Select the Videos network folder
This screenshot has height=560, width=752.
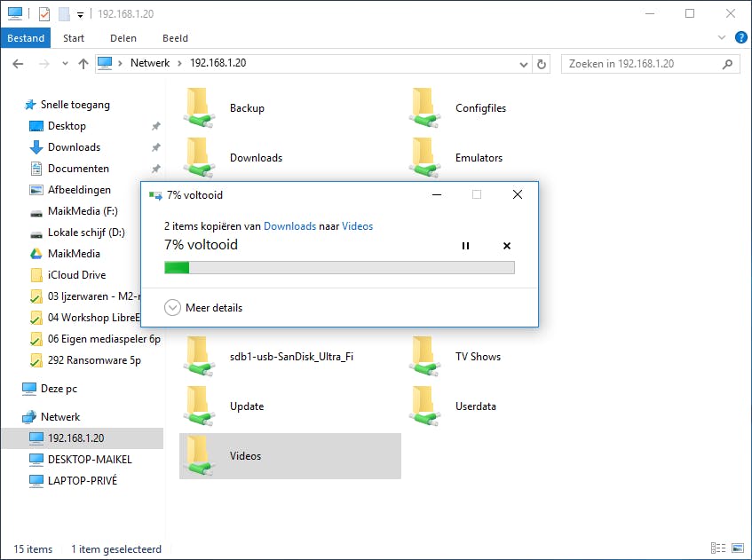(x=290, y=456)
